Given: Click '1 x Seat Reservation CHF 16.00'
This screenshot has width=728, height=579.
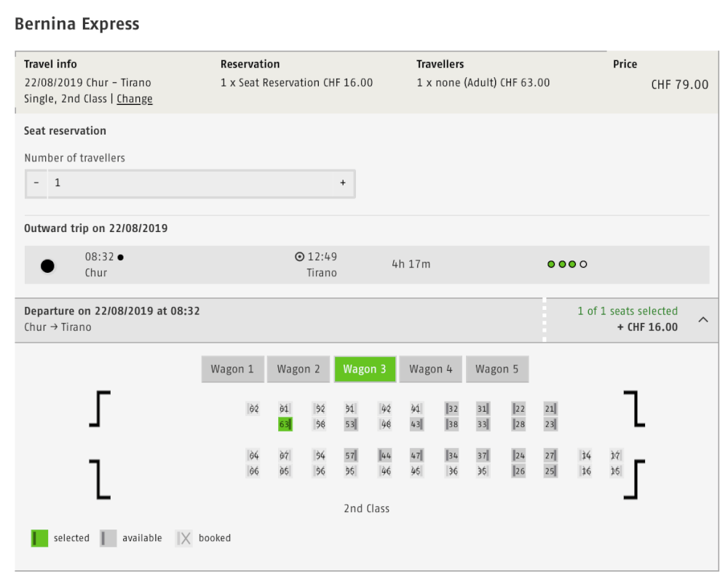Looking at the screenshot, I should coord(297,83).
